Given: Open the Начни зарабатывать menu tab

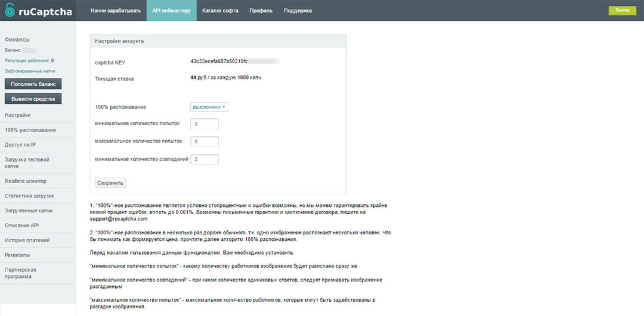Looking at the screenshot, I should 115,10.
